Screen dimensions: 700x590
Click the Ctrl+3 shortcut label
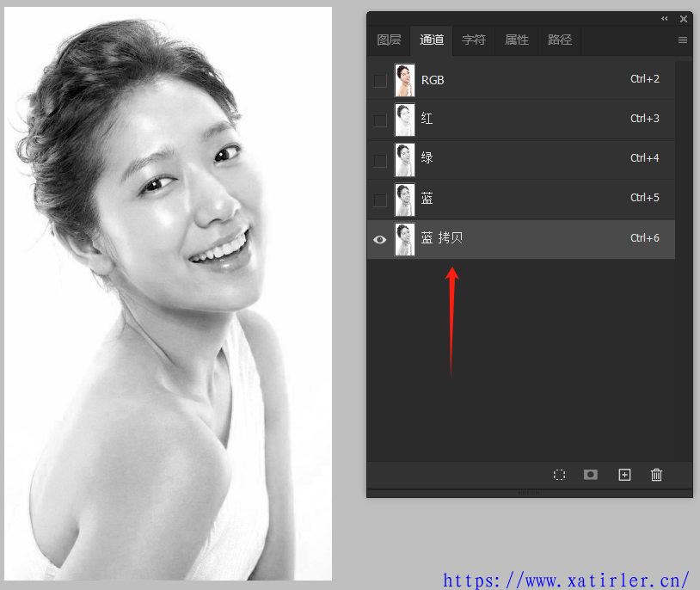[x=645, y=119]
